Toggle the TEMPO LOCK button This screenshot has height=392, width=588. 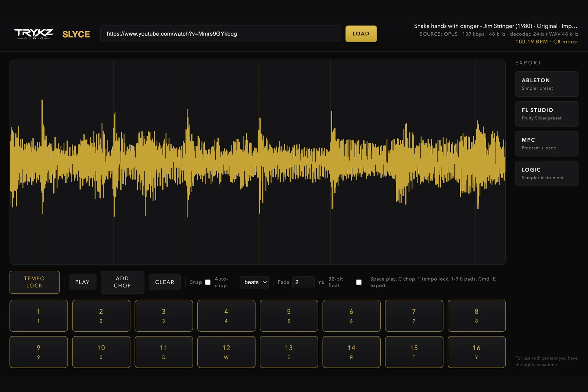[x=35, y=282]
